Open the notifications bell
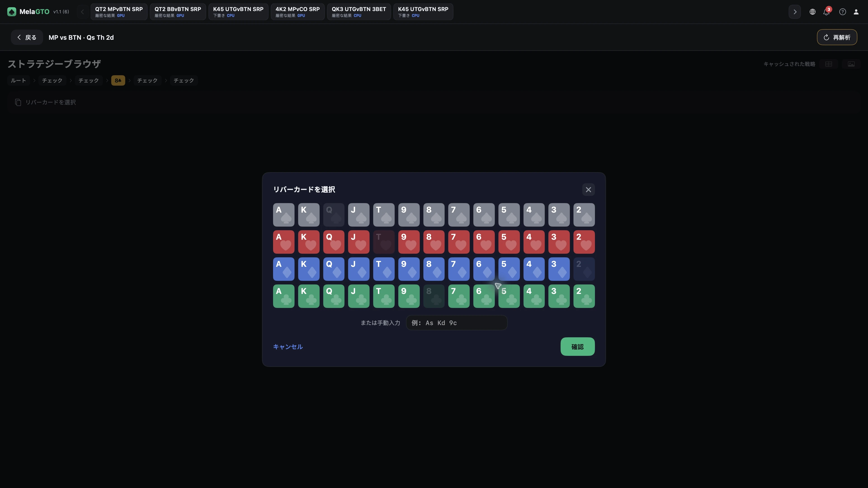 click(x=826, y=12)
